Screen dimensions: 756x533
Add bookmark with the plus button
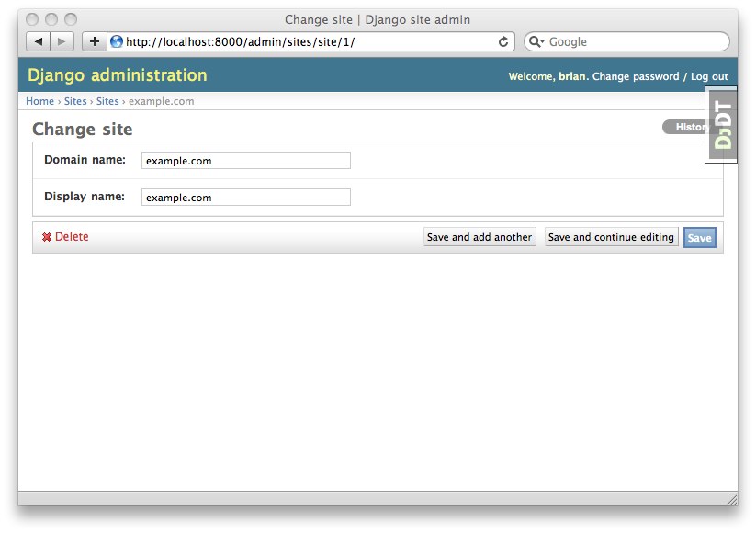pos(95,41)
